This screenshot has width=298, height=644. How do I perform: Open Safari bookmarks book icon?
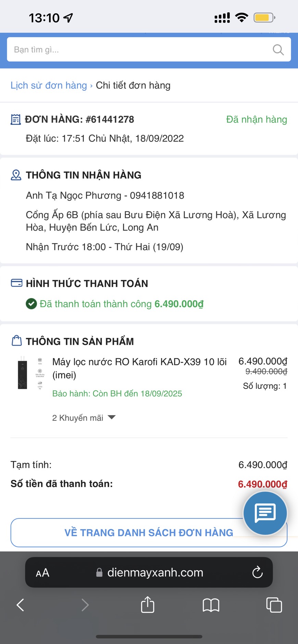pyautogui.click(x=211, y=605)
